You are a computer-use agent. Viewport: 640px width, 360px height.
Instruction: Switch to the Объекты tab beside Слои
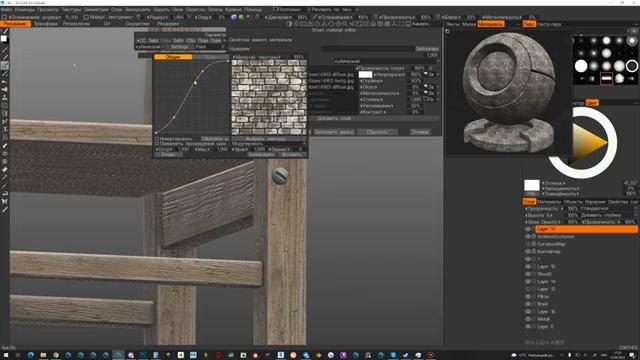point(573,202)
